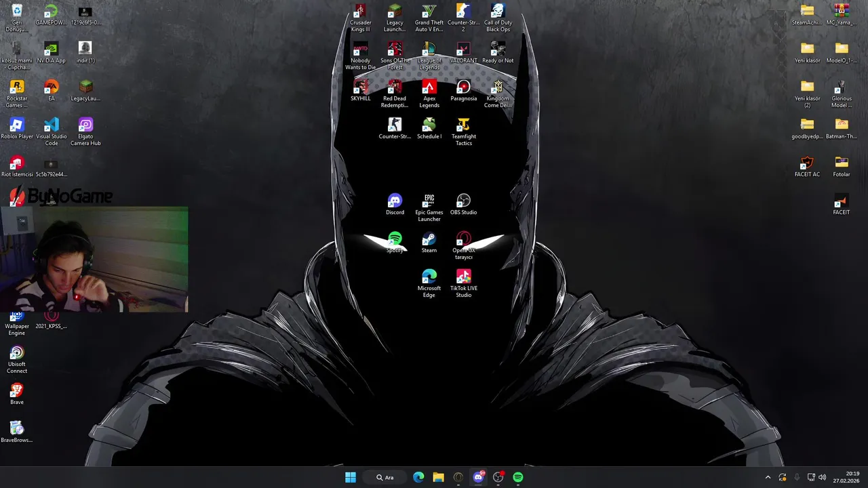Launch Visual Studio Code from desktop
Screen dimensions: 868x488
52,132
